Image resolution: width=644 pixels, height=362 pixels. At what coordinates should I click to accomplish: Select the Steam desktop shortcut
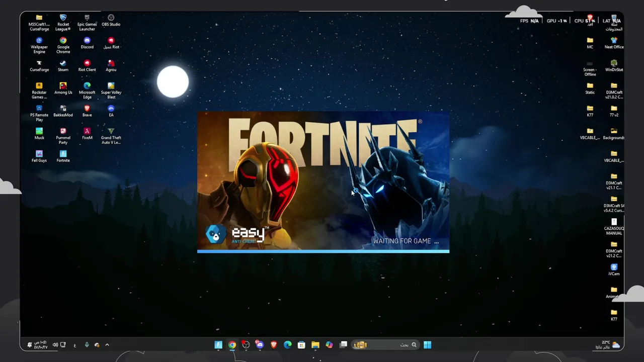(63, 66)
